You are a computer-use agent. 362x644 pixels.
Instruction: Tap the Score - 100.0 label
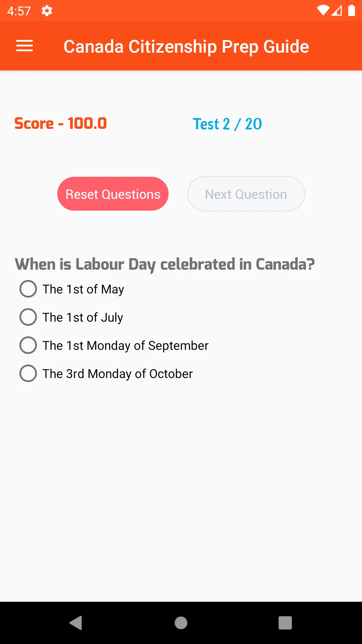(x=61, y=123)
